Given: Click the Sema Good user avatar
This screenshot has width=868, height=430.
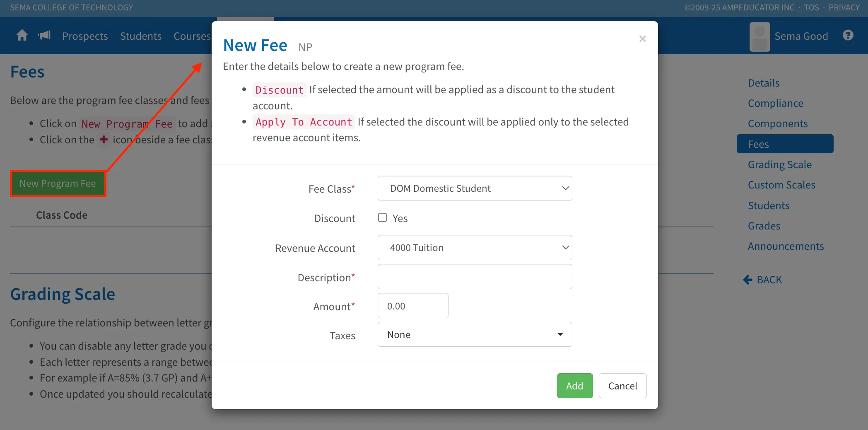Looking at the screenshot, I should click(x=759, y=36).
